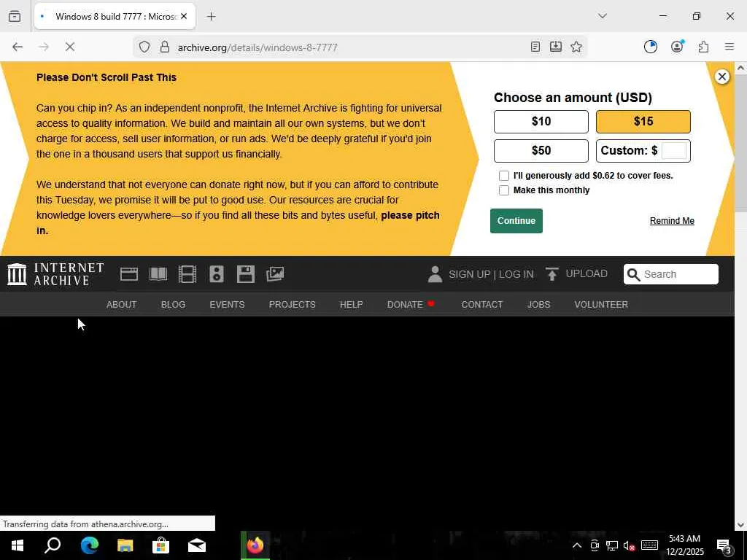Open VOLUNTEER in navigation bar
The width and height of the screenshot is (747, 560).
click(x=601, y=305)
